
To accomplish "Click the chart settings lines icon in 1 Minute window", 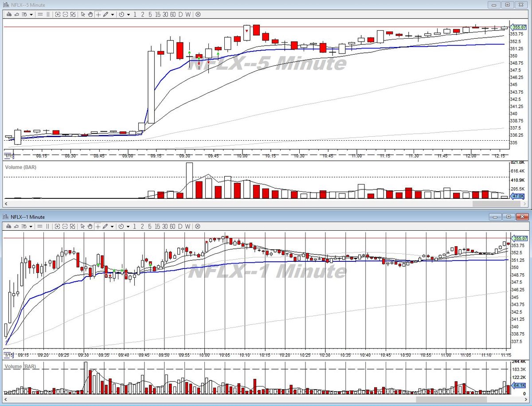I will click(24, 226).
